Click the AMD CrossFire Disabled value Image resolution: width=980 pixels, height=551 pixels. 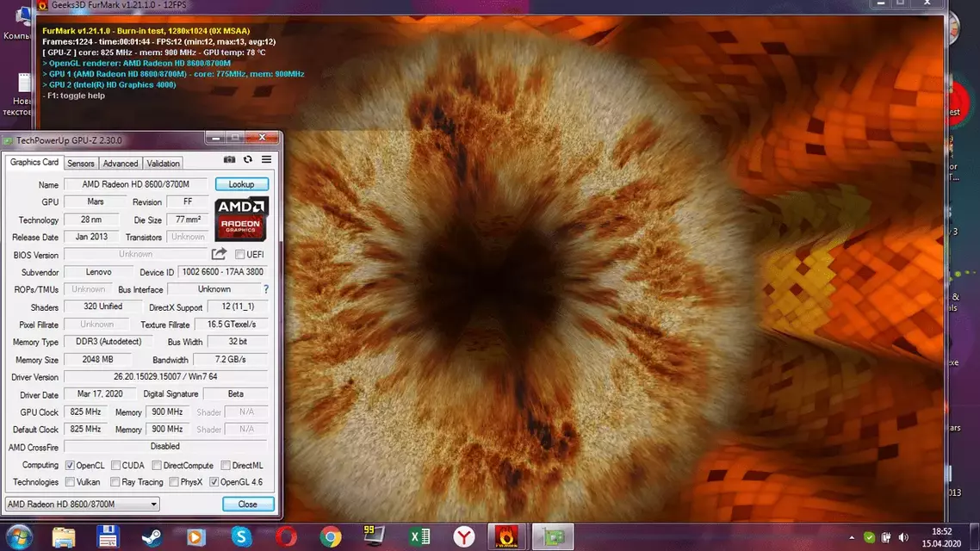[165, 447]
